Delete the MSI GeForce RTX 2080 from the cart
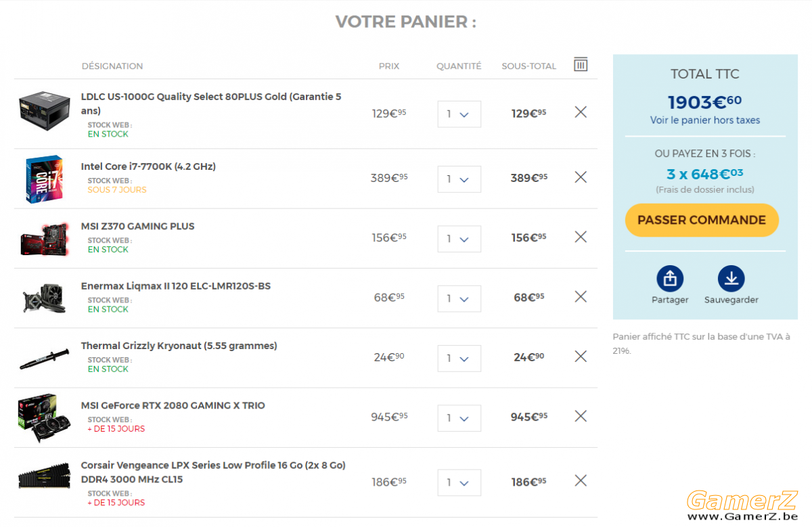Image resolution: width=812 pixels, height=527 pixels. (x=581, y=416)
